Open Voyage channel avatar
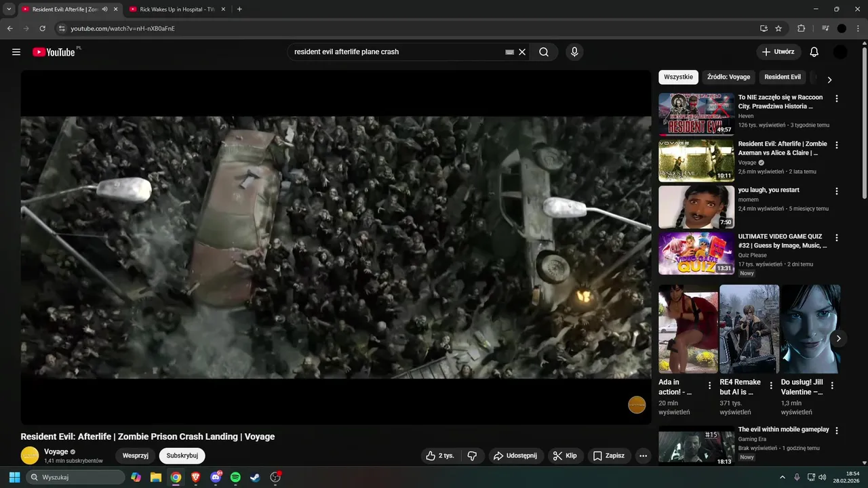868x488 pixels. tap(30, 455)
